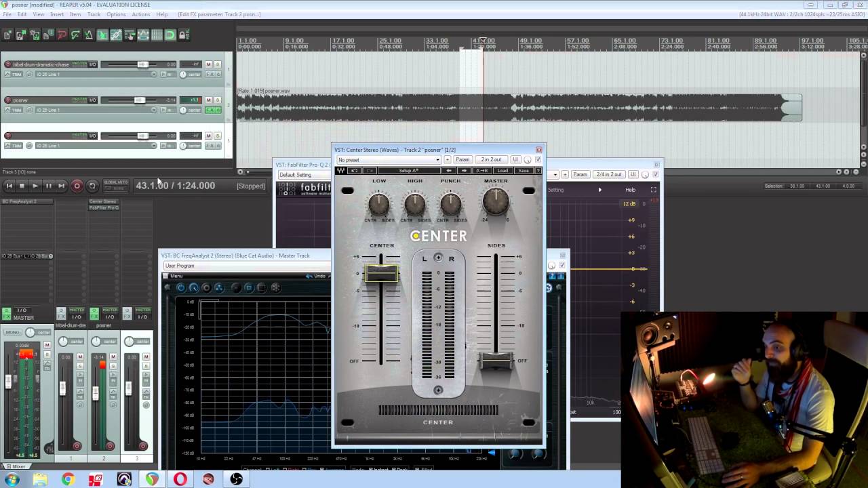
Task: Click the Waves undo arrow in Center plugin
Action: pyautogui.click(x=354, y=171)
